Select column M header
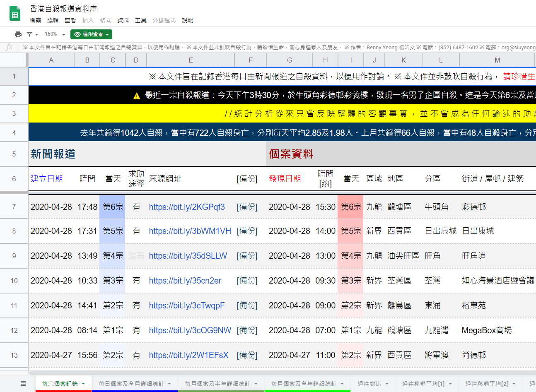 click(x=497, y=60)
